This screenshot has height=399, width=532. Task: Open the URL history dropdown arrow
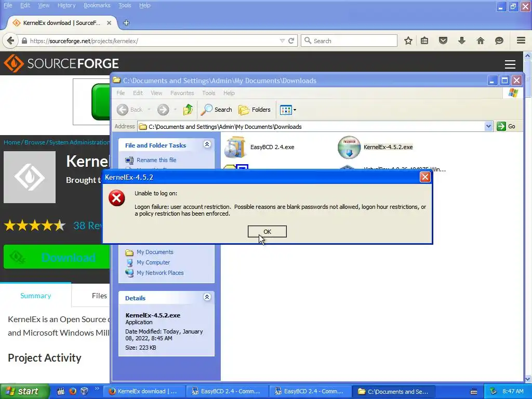[282, 41]
